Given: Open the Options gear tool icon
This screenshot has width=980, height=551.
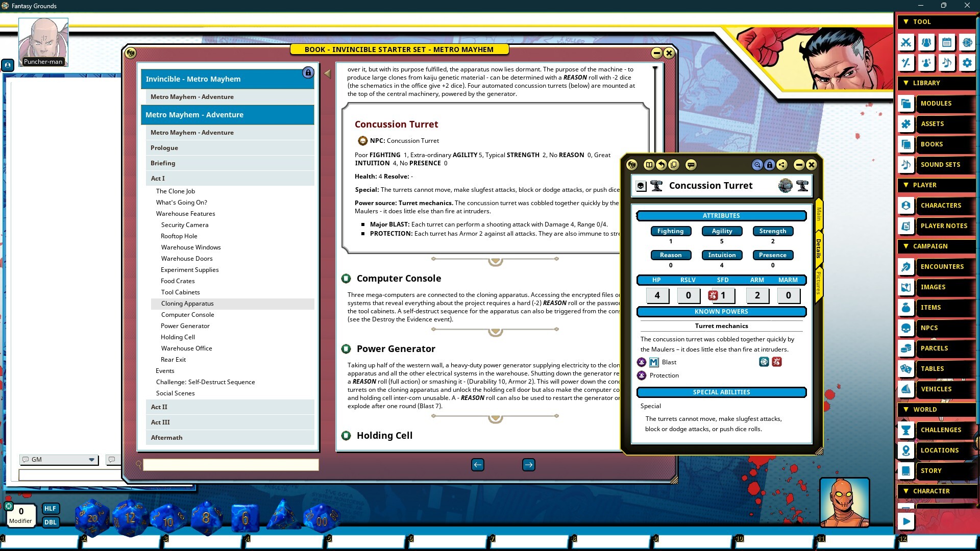Looking at the screenshot, I should (967, 63).
